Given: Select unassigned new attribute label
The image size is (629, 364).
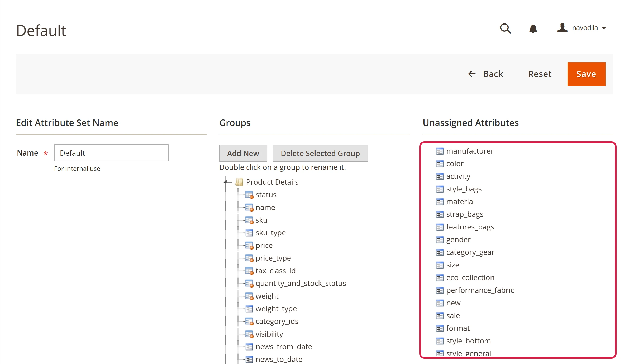Looking at the screenshot, I should click(x=453, y=303).
